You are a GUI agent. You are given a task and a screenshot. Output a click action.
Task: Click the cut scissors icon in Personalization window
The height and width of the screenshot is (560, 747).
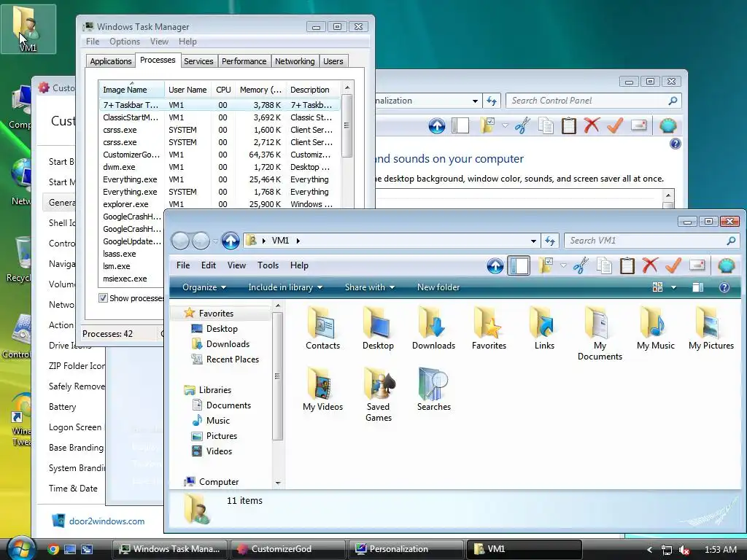(522, 125)
